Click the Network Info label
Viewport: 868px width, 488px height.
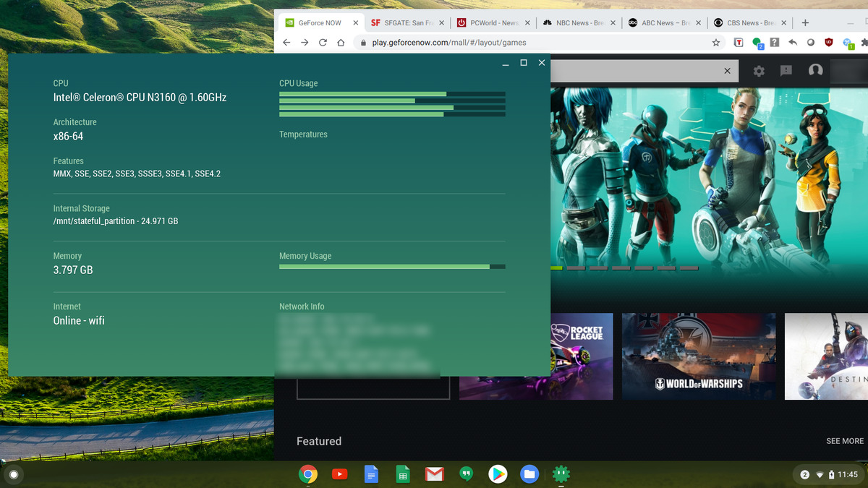pyautogui.click(x=302, y=307)
